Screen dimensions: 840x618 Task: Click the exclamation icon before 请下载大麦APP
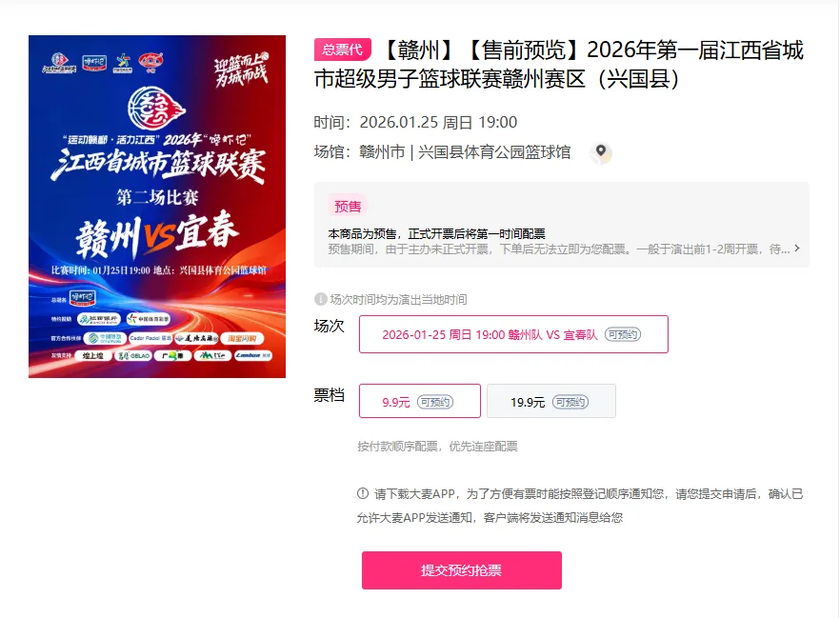363,494
